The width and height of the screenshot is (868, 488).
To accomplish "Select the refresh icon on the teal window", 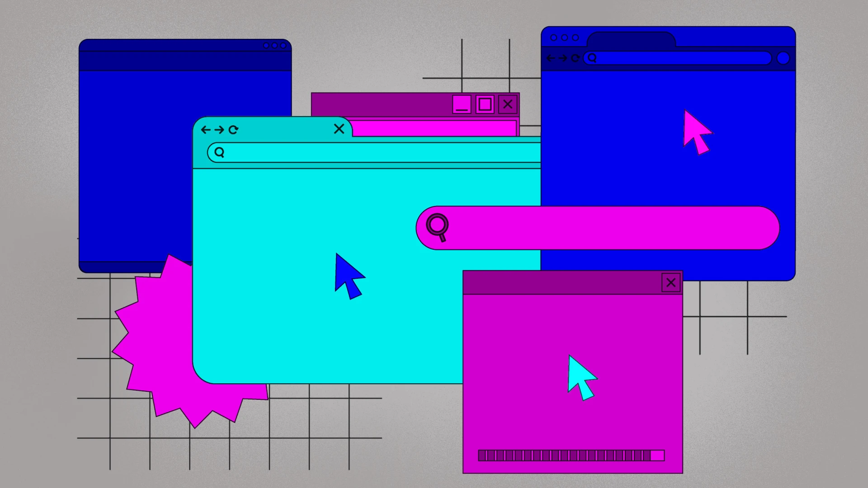I will (x=234, y=130).
